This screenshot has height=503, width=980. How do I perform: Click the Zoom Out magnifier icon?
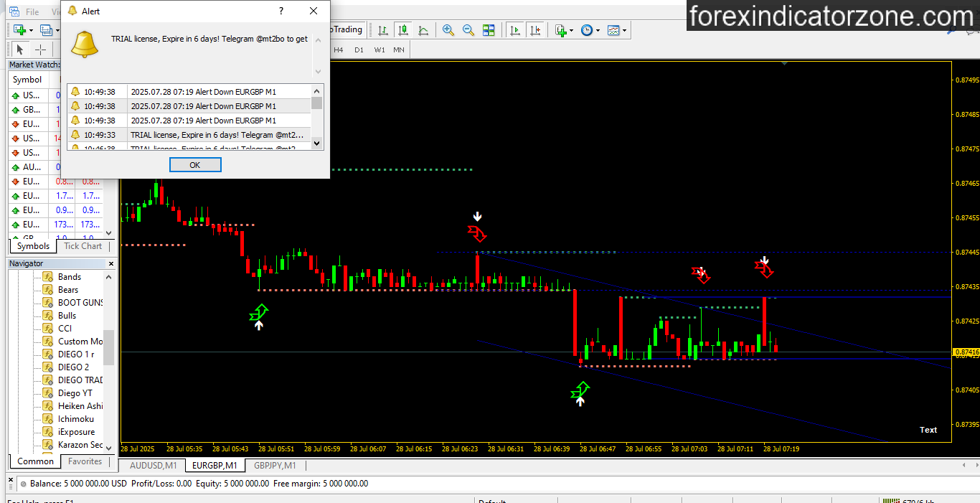click(x=468, y=30)
